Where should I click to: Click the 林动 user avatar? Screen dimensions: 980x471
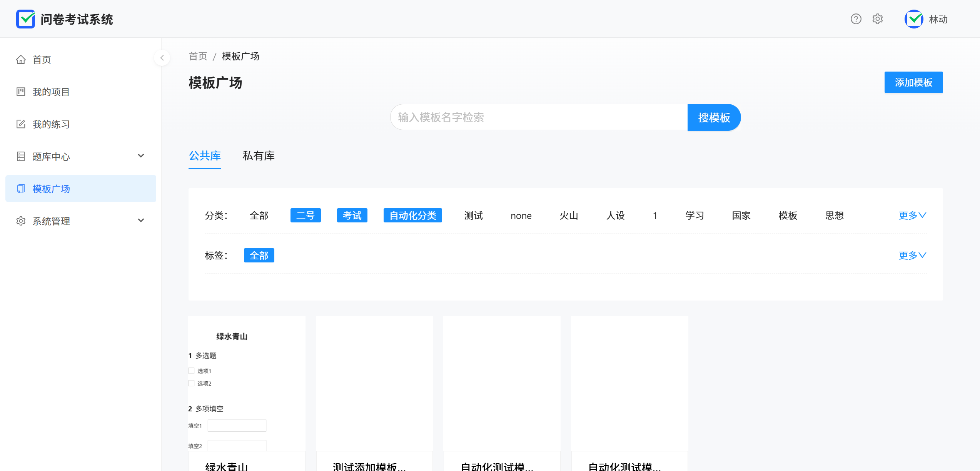click(x=914, y=19)
